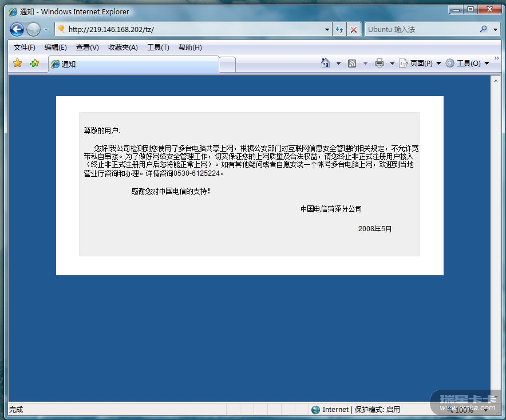The width and height of the screenshot is (506, 420).
Task: Open the 工具(T) menu in menu bar
Action: [x=158, y=47]
